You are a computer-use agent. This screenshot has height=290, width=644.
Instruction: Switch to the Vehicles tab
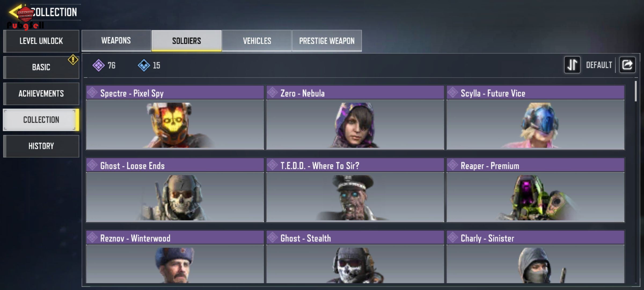coord(257,41)
